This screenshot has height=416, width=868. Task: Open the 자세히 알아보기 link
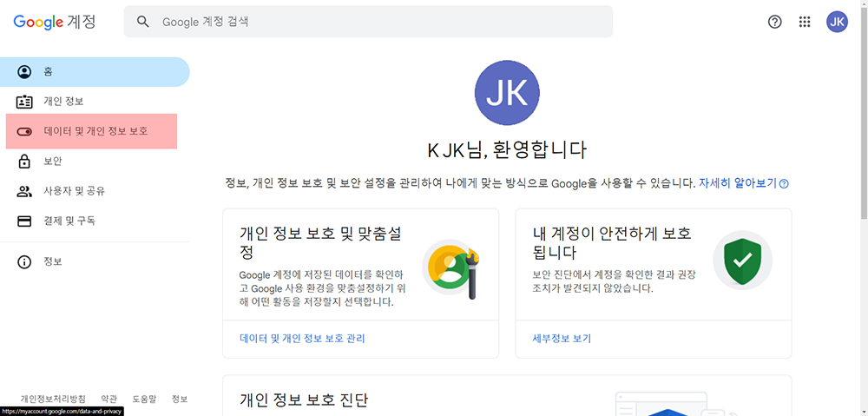pyautogui.click(x=738, y=182)
